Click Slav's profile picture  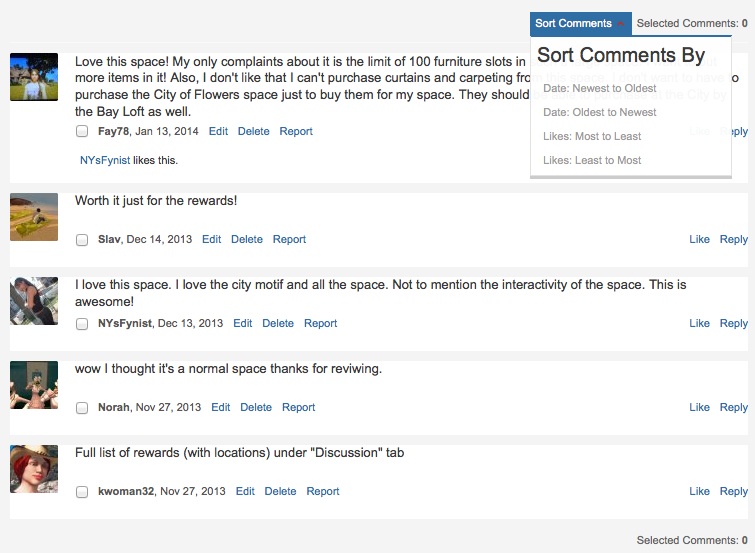(x=34, y=217)
